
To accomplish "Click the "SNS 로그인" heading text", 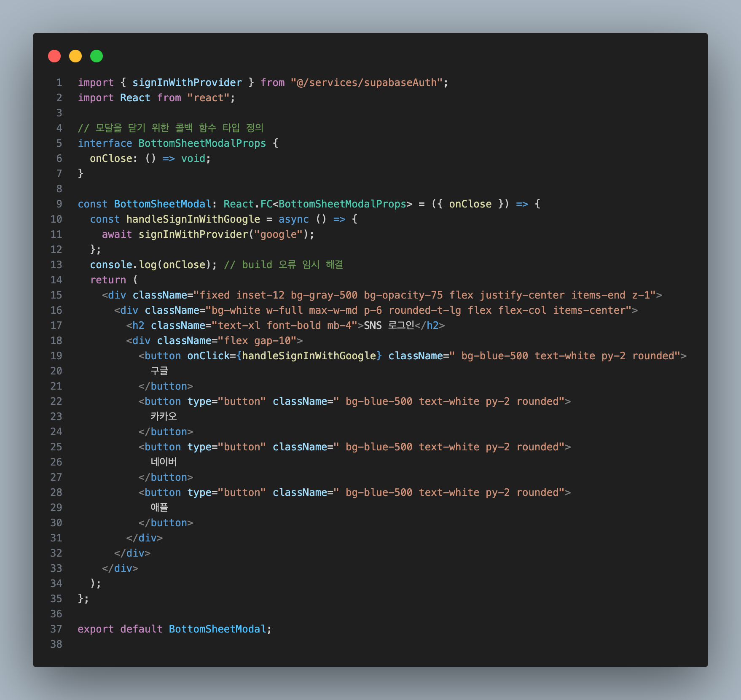I will point(389,326).
